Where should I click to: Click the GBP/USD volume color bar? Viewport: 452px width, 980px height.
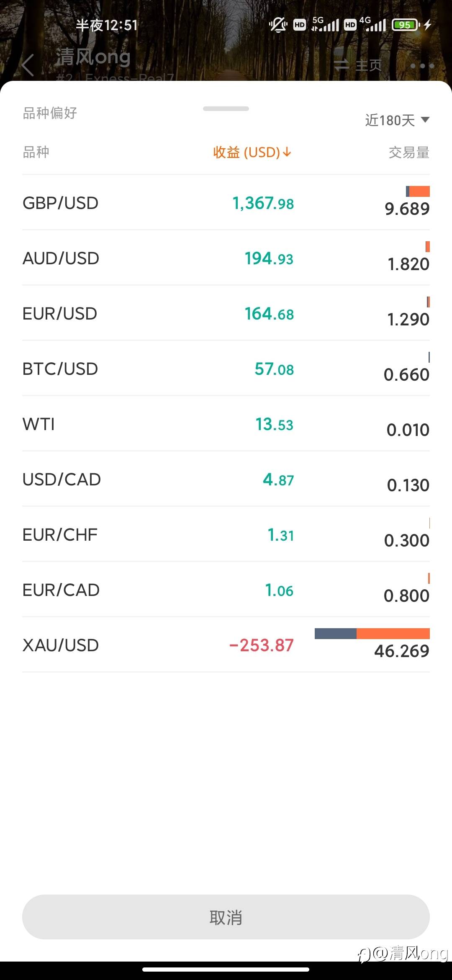[418, 191]
